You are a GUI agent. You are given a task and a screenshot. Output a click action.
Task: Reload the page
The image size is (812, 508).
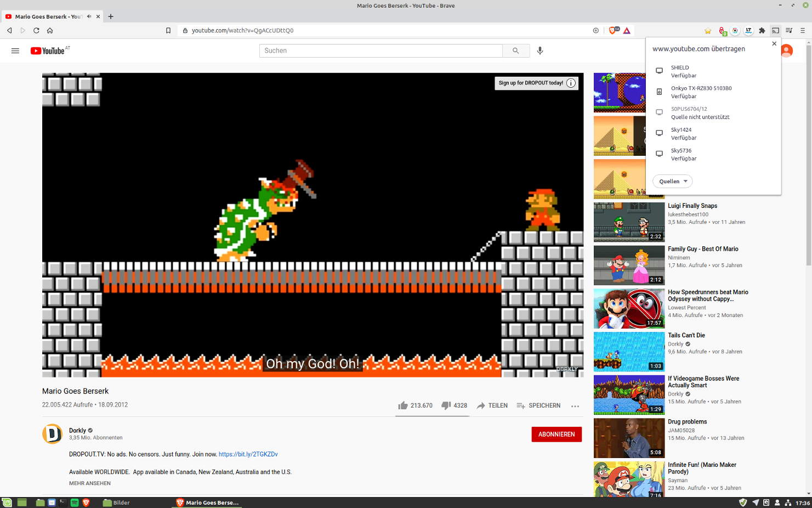pos(36,30)
